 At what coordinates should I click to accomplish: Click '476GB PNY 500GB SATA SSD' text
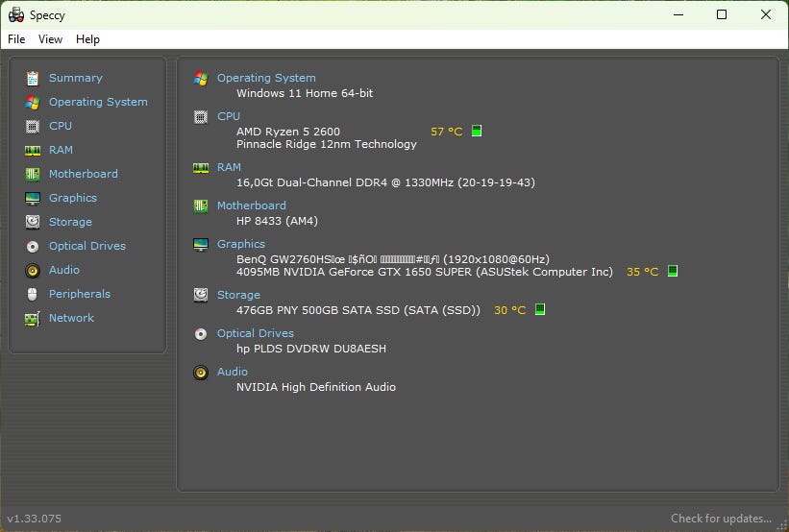click(x=358, y=310)
